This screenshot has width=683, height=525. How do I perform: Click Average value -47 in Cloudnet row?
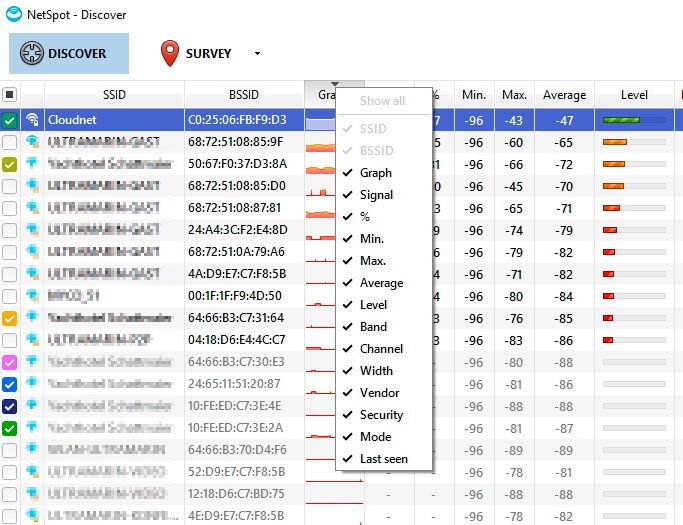coord(565,120)
